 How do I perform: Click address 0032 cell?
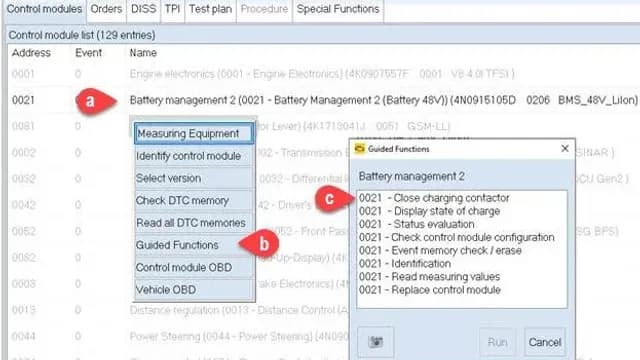pos(23,179)
